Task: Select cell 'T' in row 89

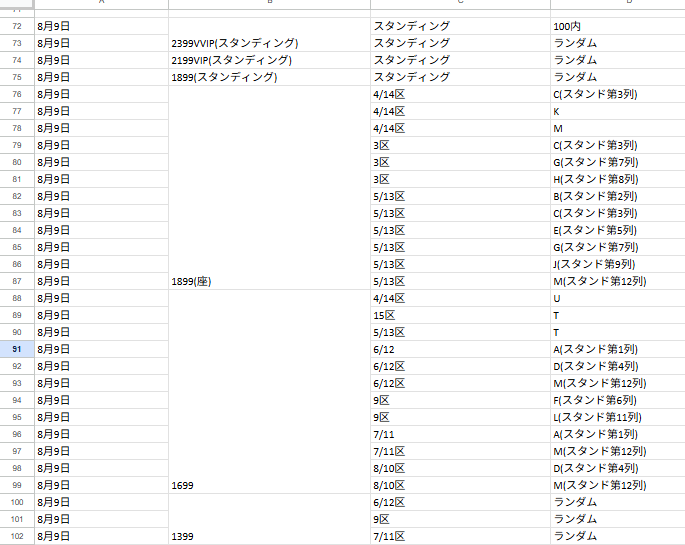Action: pyautogui.click(x=618, y=315)
